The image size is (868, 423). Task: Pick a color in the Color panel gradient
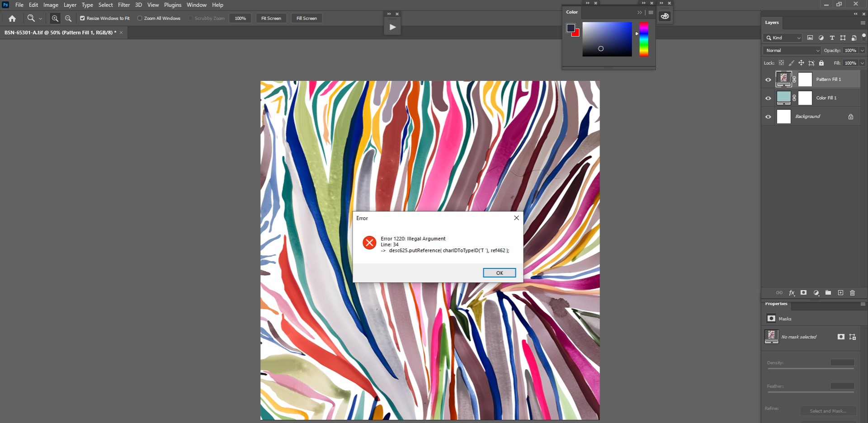click(x=607, y=40)
